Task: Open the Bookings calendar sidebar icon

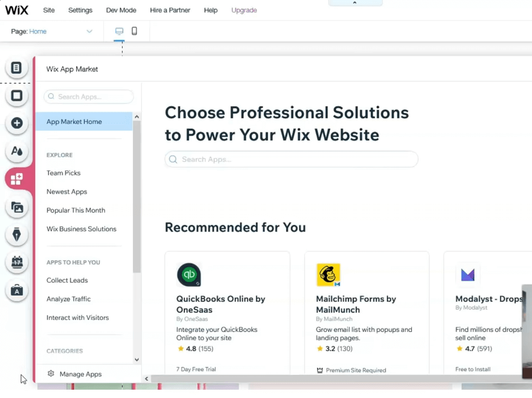Action: 16,262
